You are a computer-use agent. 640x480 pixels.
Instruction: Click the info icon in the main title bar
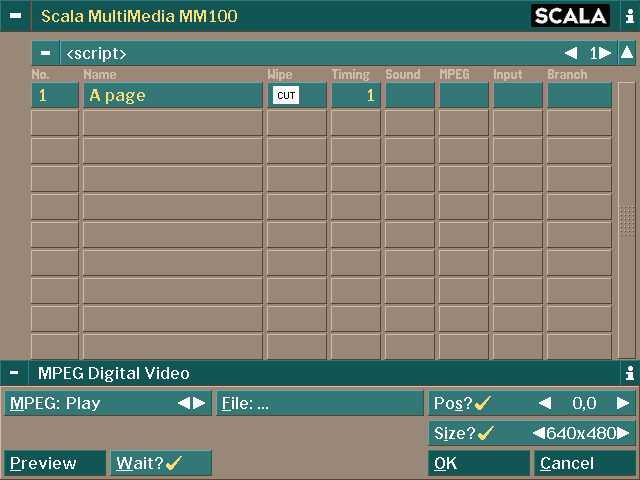629,16
